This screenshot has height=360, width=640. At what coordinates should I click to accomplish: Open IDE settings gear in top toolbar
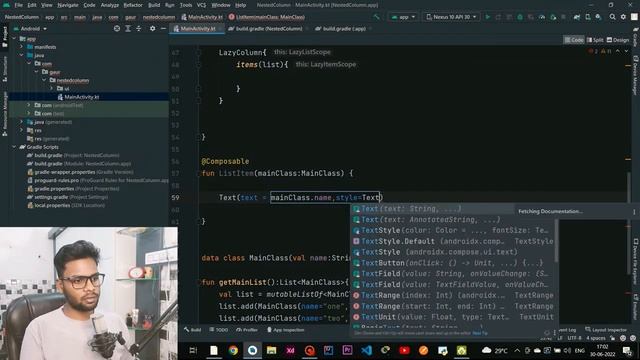click(x=623, y=17)
